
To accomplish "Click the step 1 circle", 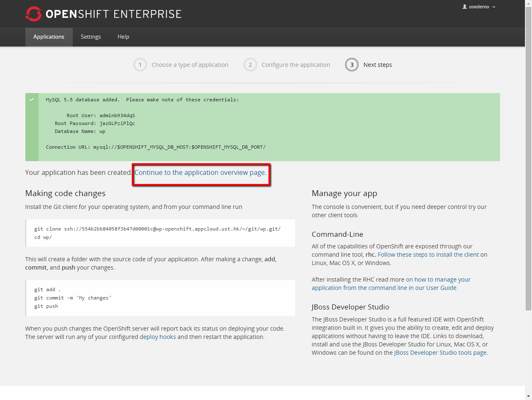I will pyautogui.click(x=140, y=65).
